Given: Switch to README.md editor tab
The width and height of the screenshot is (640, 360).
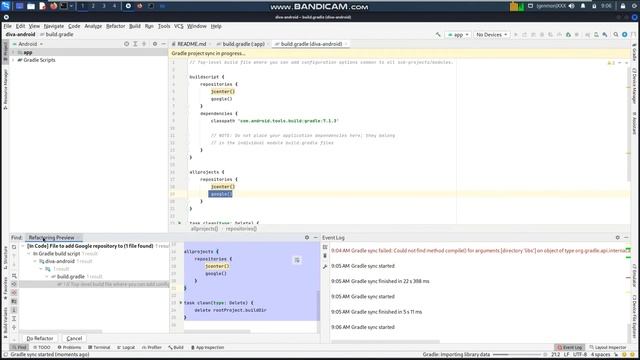Looking at the screenshot, I should pos(191,44).
